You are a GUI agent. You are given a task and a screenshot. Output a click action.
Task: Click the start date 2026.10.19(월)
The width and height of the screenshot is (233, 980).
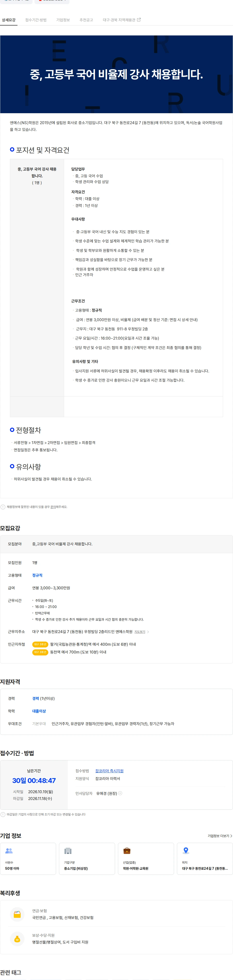pyautogui.click(x=41, y=792)
